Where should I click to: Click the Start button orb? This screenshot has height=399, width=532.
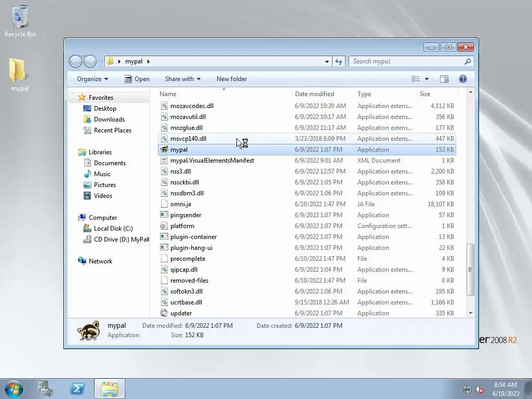14,389
